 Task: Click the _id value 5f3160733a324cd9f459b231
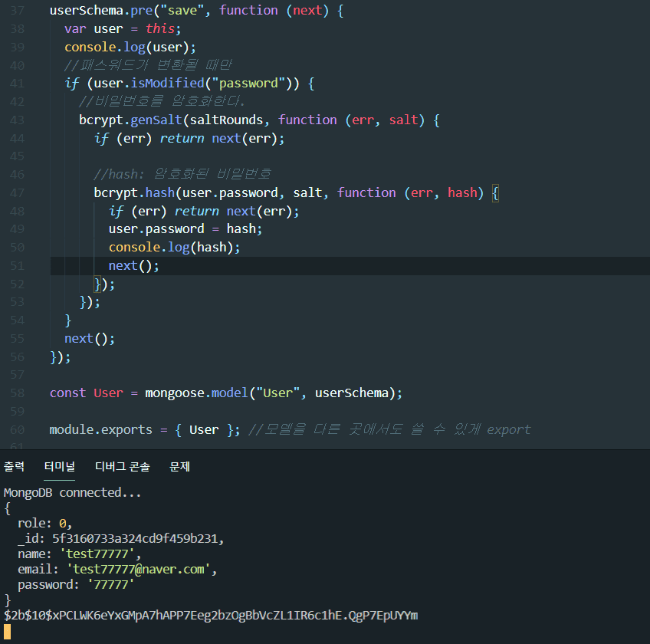(x=135, y=539)
